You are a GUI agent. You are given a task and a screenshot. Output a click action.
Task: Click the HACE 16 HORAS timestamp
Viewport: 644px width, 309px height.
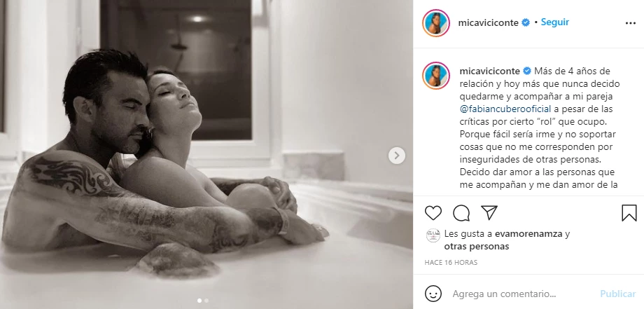[451, 262]
